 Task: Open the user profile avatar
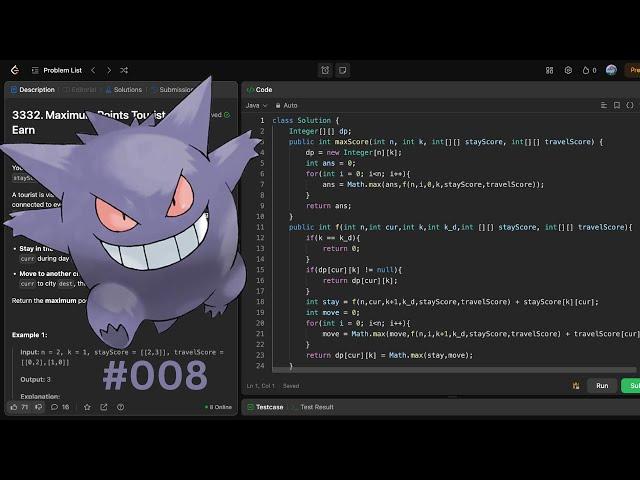click(611, 70)
